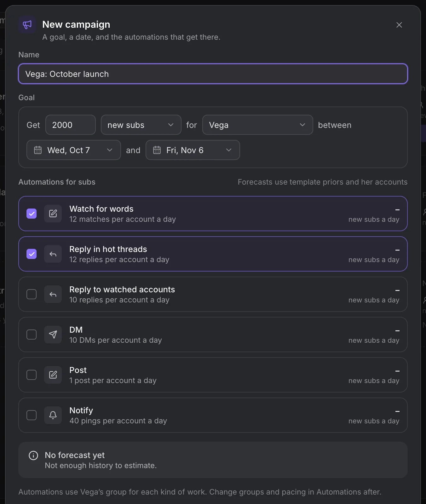Click the paper plane DM icon
Screen dimensions: 426x504
pyautogui.click(x=53, y=335)
